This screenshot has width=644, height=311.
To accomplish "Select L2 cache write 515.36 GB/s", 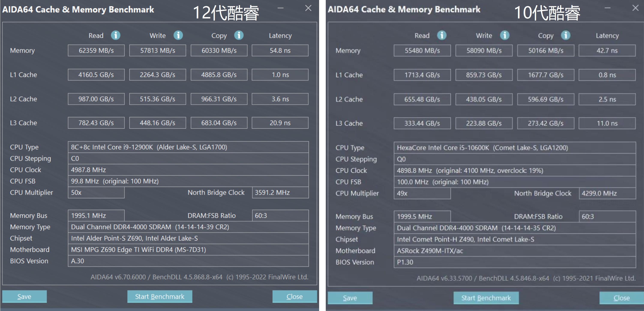I will (158, 99).
